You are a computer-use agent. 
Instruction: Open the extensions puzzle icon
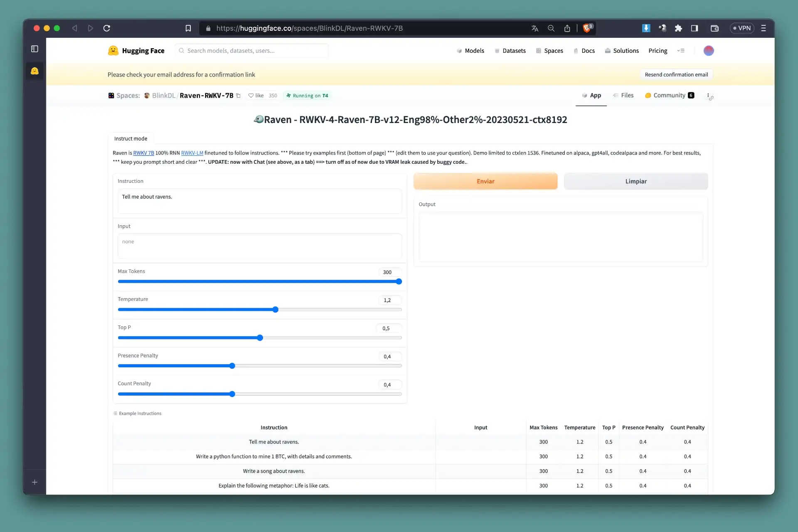[x=678, y=28]
